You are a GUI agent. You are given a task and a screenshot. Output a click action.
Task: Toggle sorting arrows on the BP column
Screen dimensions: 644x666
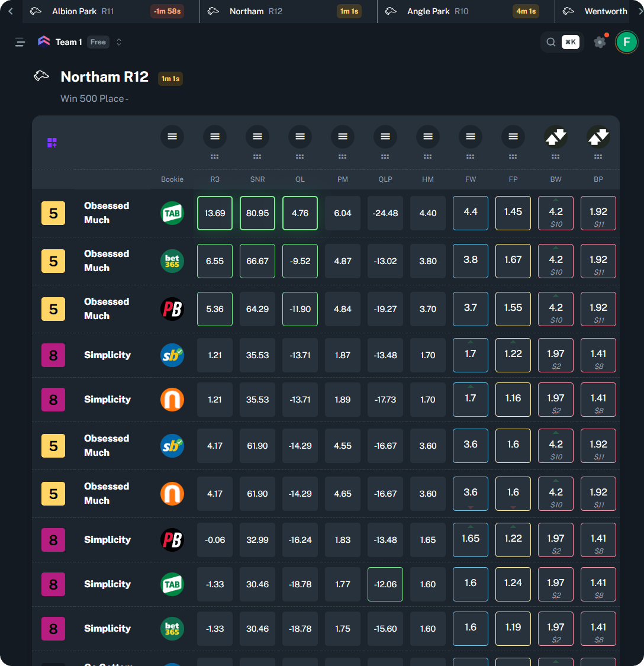(x=598, y=137)
